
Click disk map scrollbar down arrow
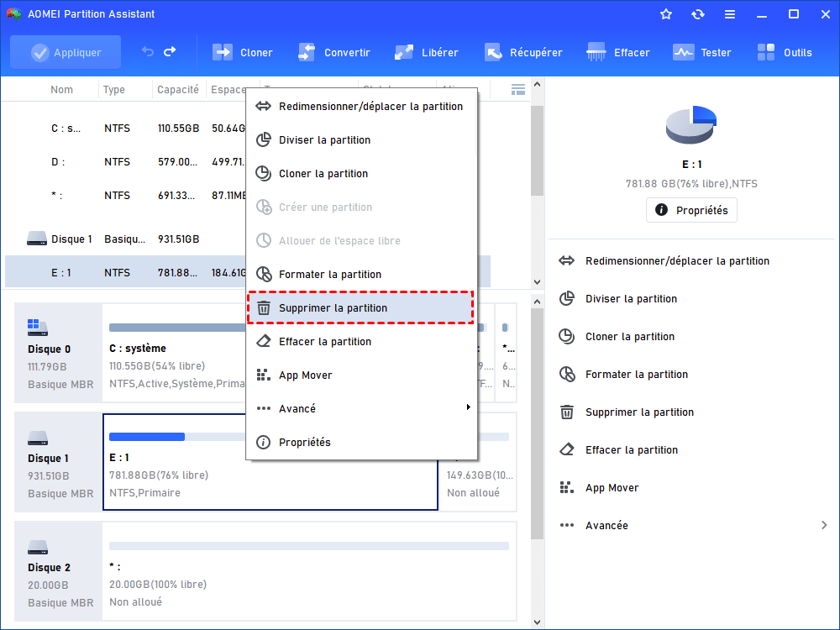538,622
